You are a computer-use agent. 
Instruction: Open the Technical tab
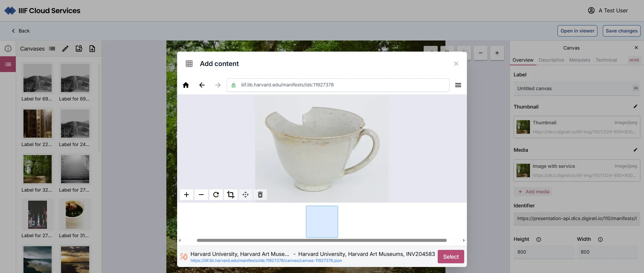tap(606, 60)
